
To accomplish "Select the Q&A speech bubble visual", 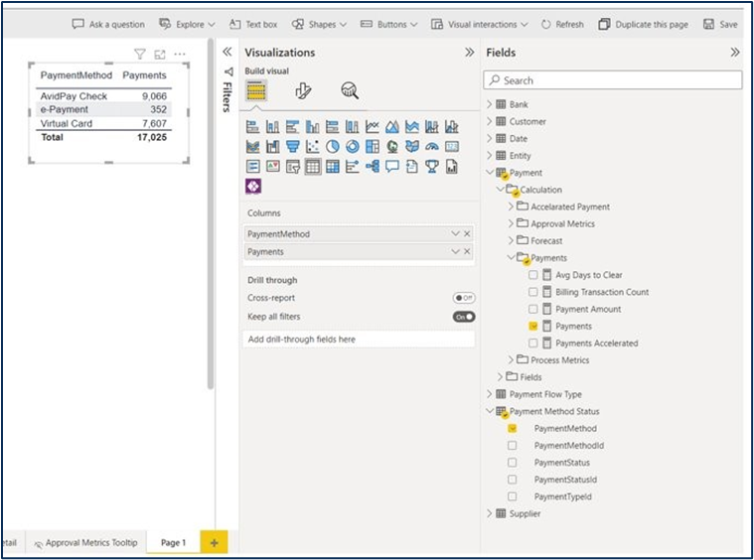I will 392,167.
